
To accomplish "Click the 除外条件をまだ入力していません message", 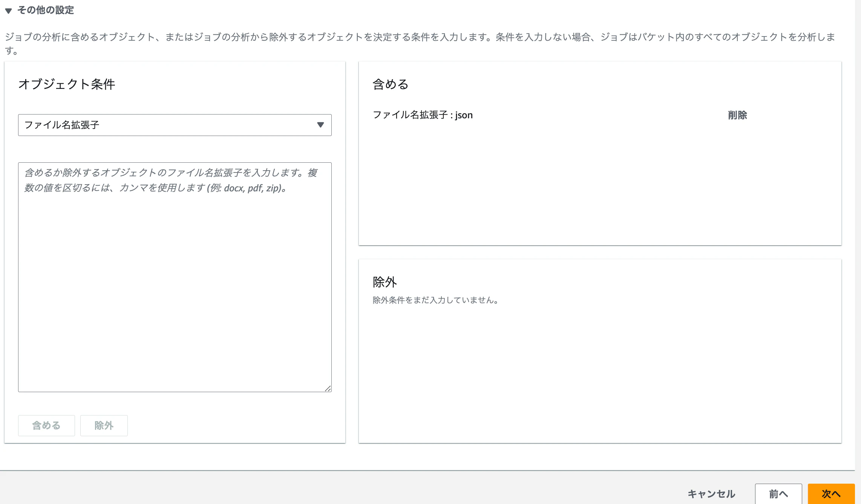I will (x=435, y=300).
